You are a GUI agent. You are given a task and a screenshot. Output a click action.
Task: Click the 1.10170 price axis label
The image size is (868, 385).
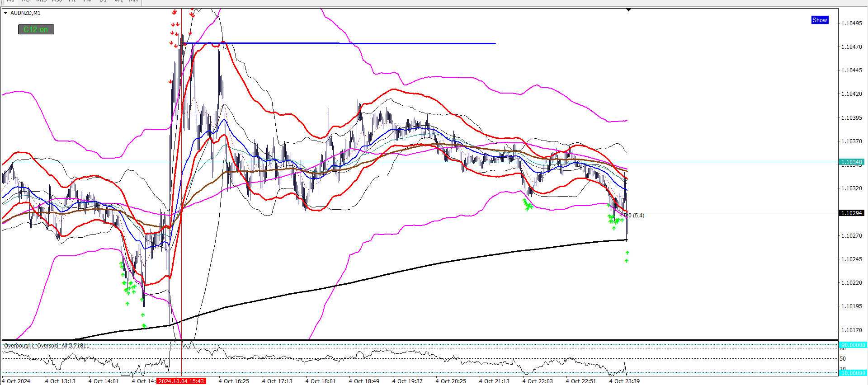(852, 330)
